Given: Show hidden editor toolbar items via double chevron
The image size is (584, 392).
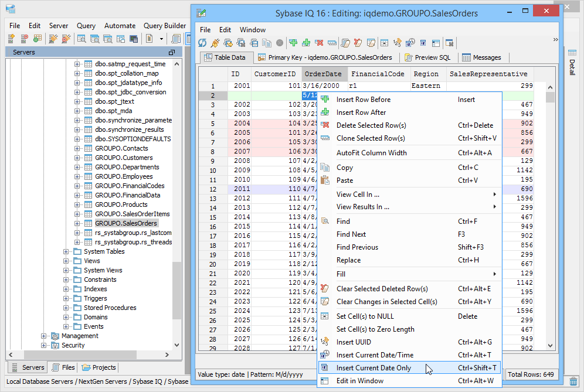Looking at the screenshot, I should pyautogui.click(x=555, y=39).
